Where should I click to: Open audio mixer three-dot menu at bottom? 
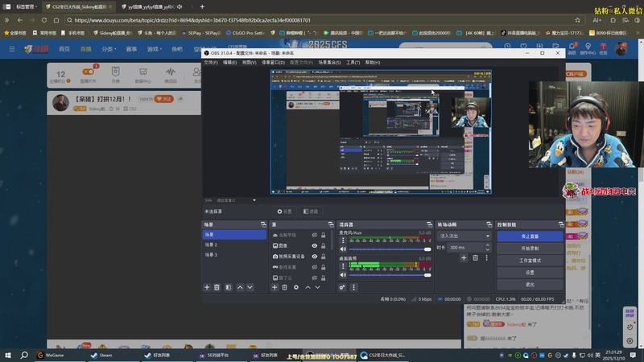353,287
